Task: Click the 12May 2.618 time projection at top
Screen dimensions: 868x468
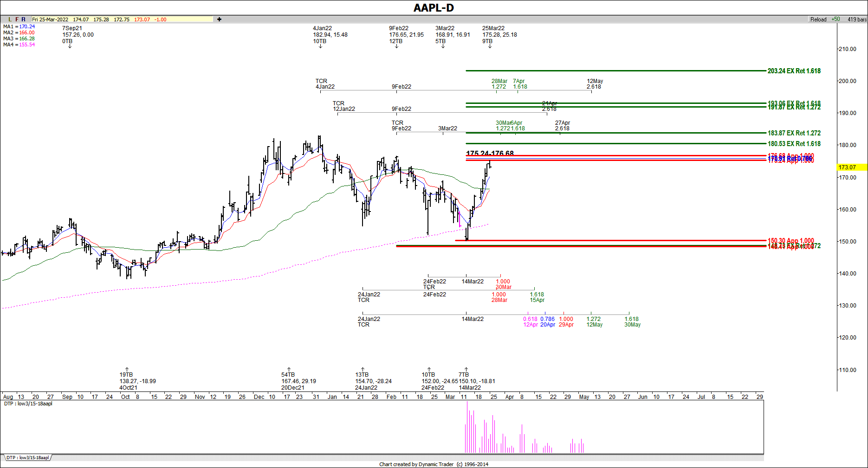Action: click(x=595, y=84)
